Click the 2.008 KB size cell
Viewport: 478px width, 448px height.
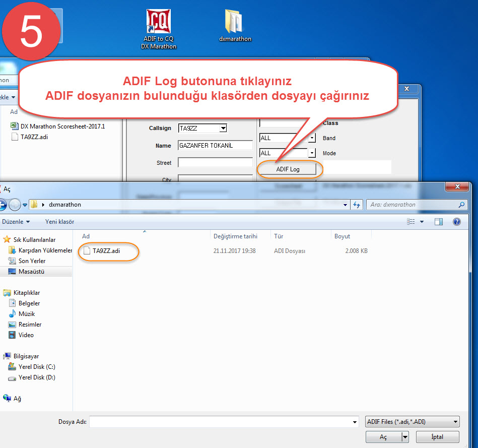[357, 250]
